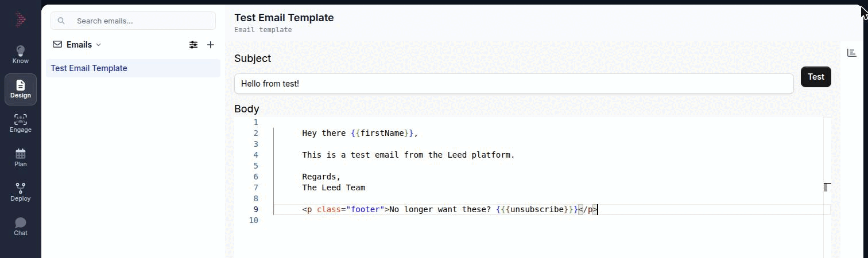
Task: Click the envelope icon beside Emails
Action: (57, 44)
